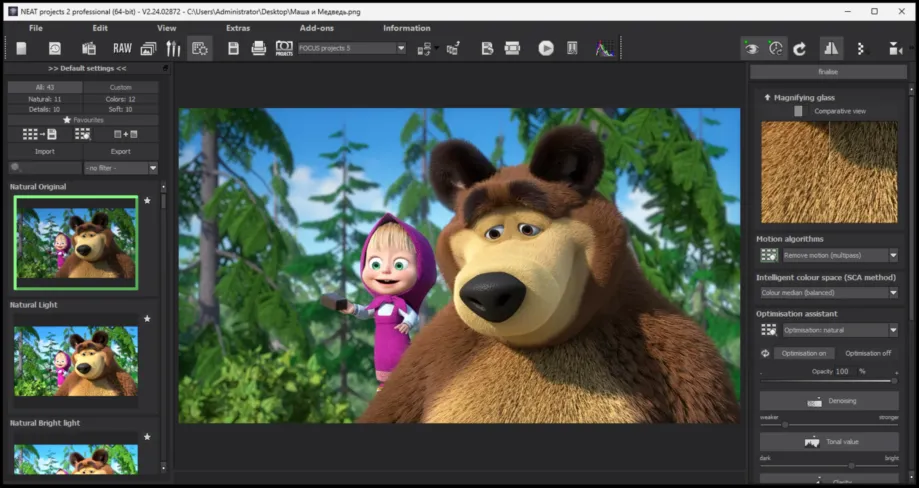Open the Optimisation: natural dropdown
The image size is (919, 488).
point(840,330)
